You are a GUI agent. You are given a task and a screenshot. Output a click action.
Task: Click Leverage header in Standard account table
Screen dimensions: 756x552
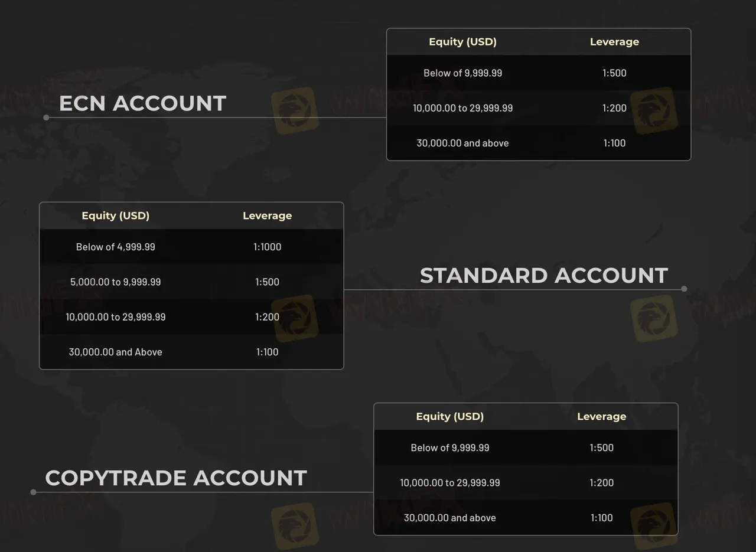(x=267, y=215)
